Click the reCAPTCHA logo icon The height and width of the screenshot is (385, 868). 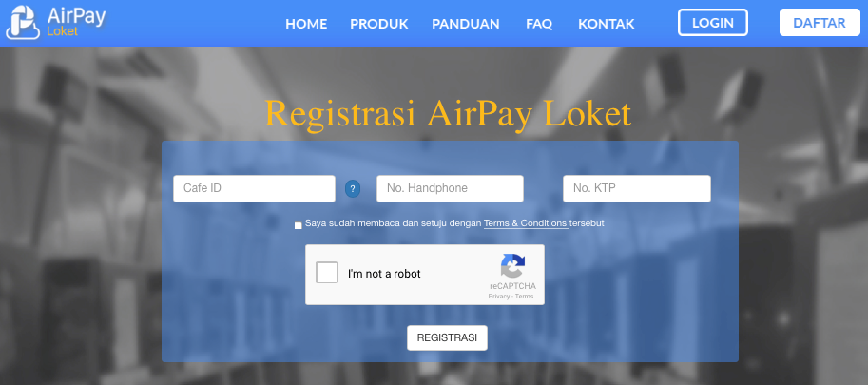point(512,266)
